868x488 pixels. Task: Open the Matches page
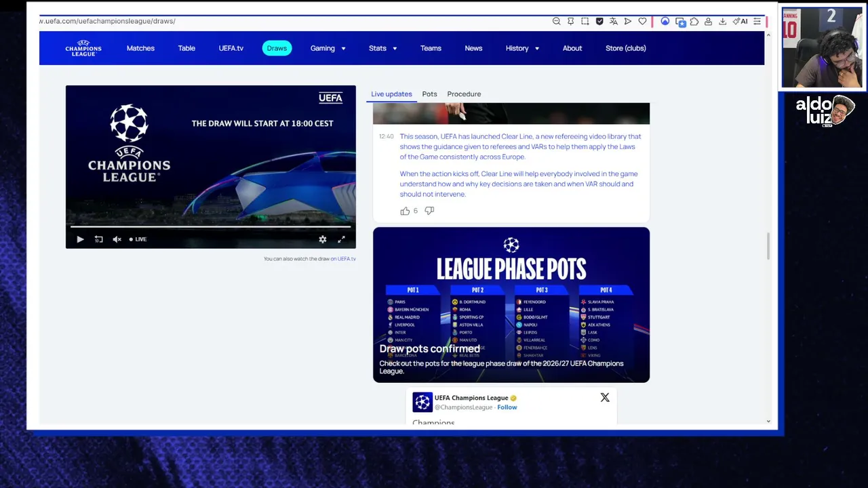point(140,48)
